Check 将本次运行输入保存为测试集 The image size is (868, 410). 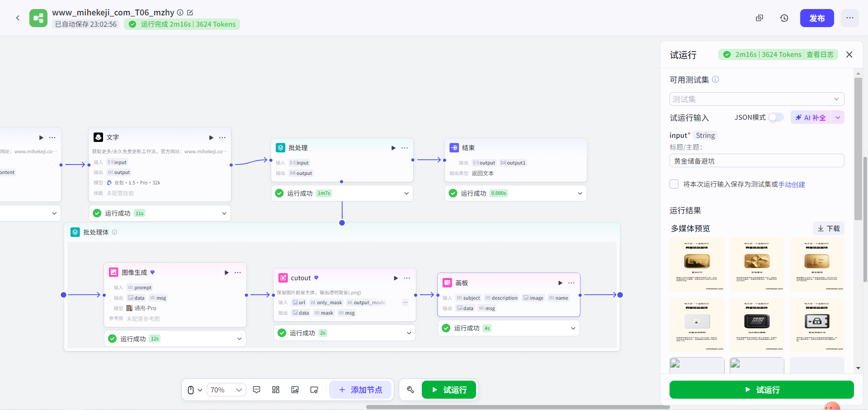point(674,184)
